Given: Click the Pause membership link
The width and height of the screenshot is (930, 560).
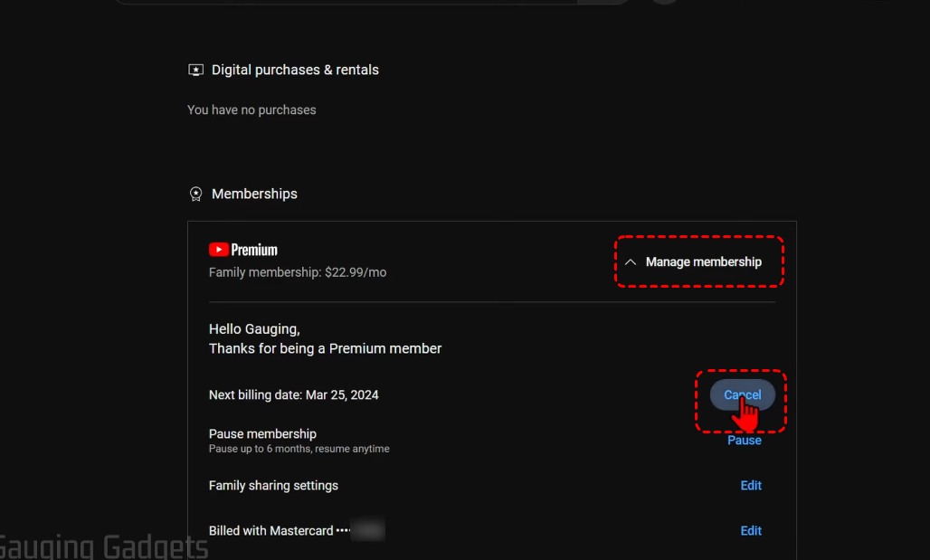Looking at the screenshot, I should click(x=745, y=441).
